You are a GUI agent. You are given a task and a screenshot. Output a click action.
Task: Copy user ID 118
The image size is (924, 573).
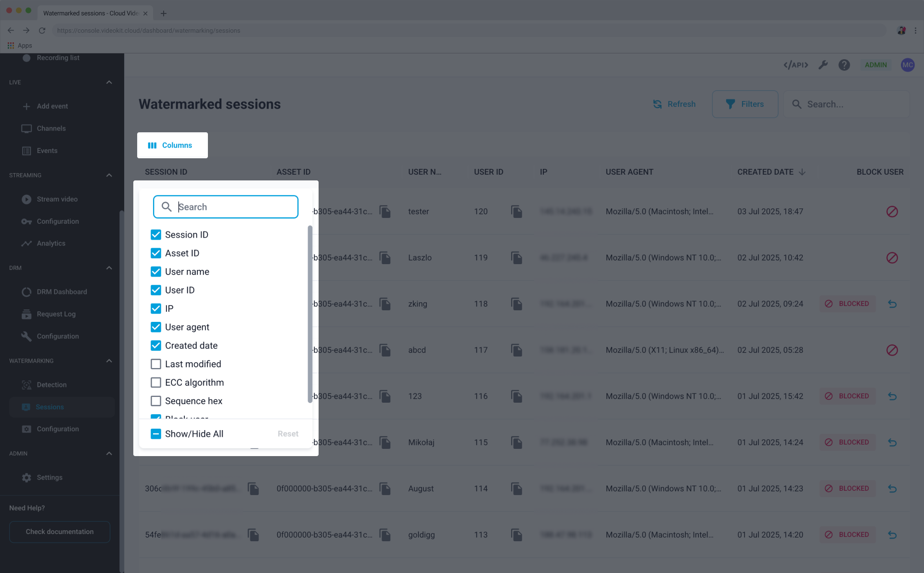pos(517,304)
